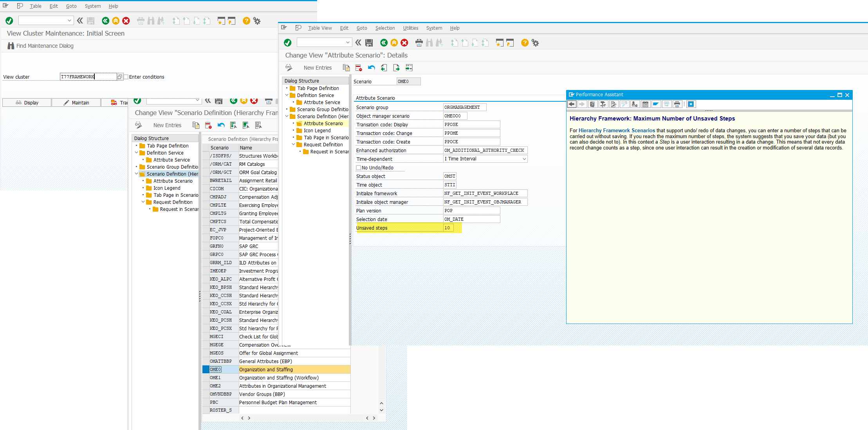
Task: Click View cluster input field
Action: pyautogui.click(x=88, y=77)
